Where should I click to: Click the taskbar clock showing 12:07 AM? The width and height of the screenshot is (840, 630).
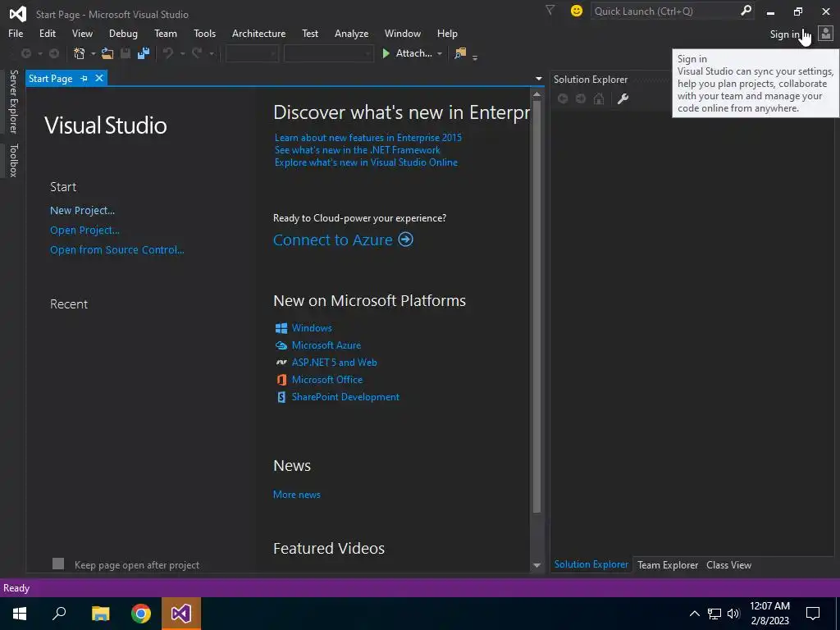(x=769, y=606)
